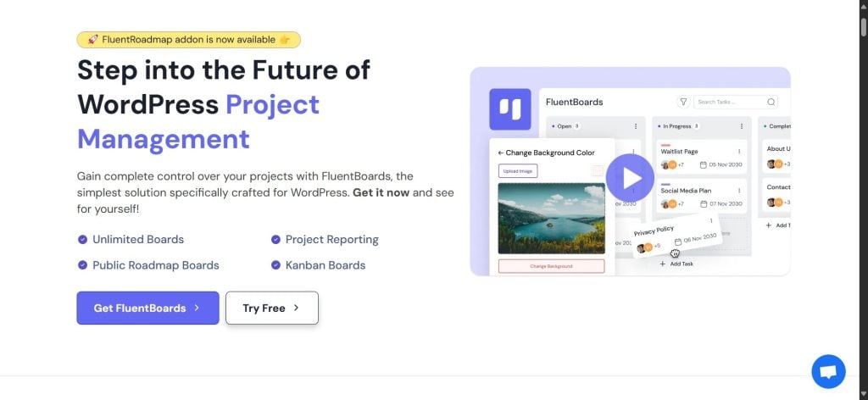This screenshot has width=868, height=400.
Task: Click the plus icon next to Add Task
Action: point(663,264)
